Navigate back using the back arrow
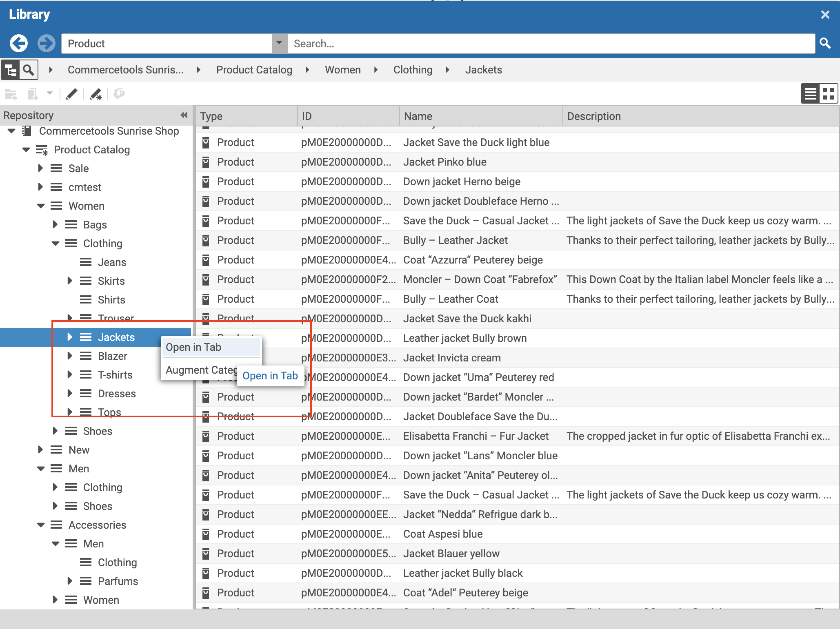The image size is (840, 629). point(18,43)
